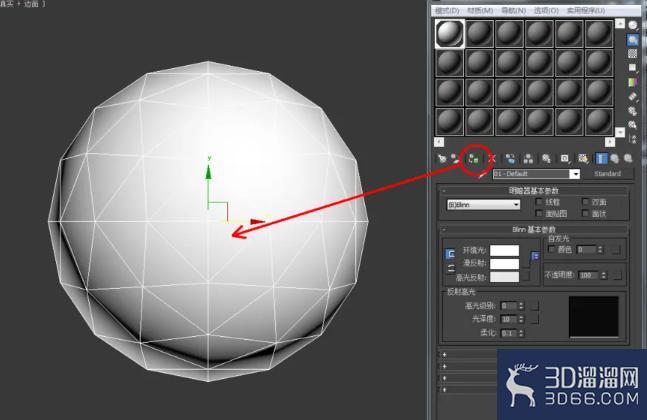The width and height of the screenshot is (647, 420).
Task: Open the (B)Blinn shader type dropdown
Action: (x=483, y=205)
